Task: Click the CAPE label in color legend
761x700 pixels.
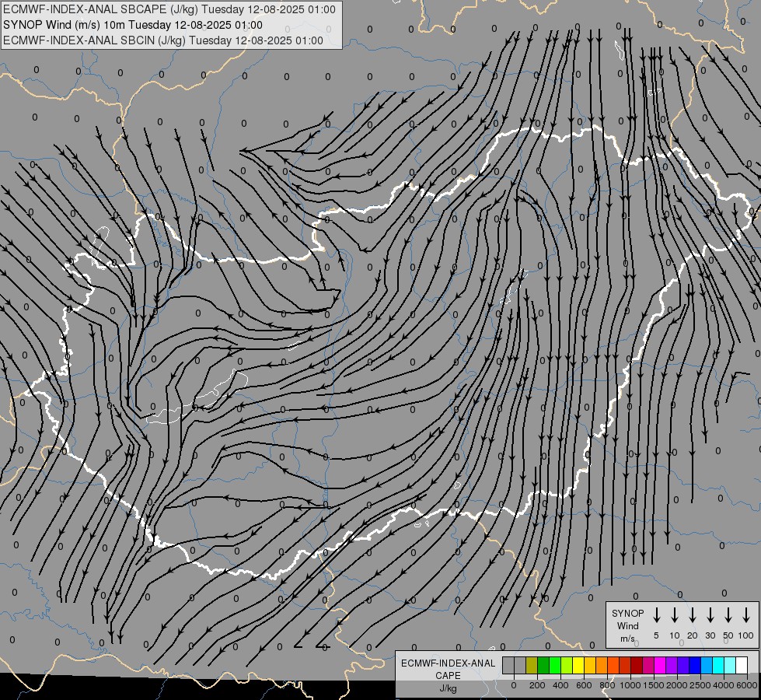Action: pos(448,675)
